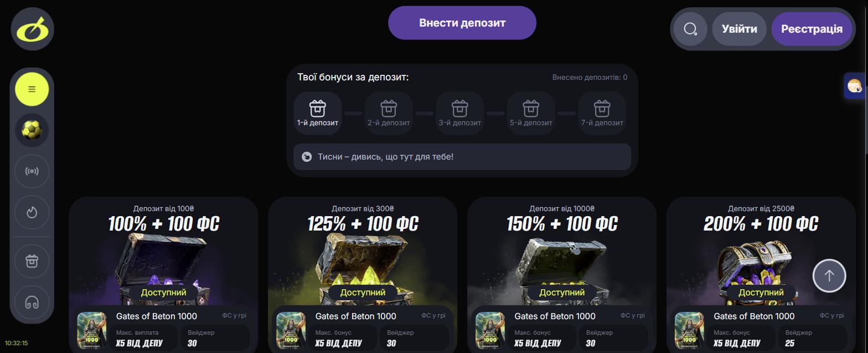Expand the 'Тисни – дивись, що тут для тебе' bar
The height and width of the screenshot is (353, 868).
[x=462, y=157]
